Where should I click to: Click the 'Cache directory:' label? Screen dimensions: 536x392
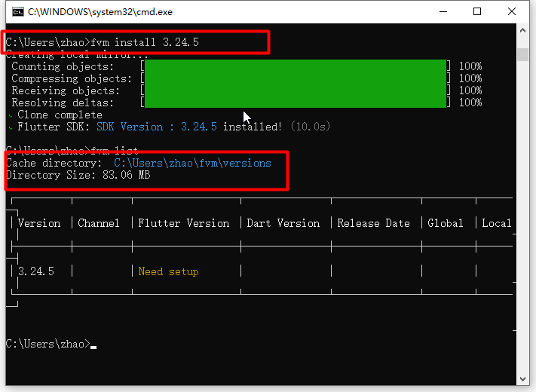pos(54,163)
